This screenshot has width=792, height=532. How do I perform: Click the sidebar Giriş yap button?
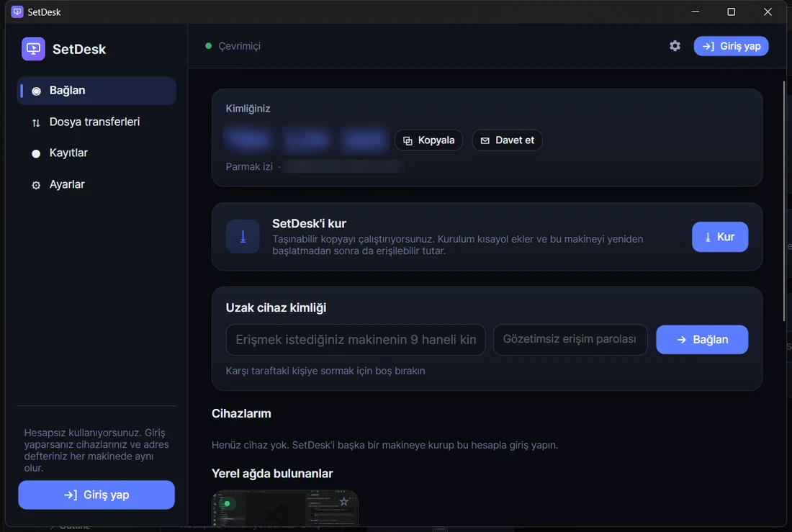[x=96, y=495]
